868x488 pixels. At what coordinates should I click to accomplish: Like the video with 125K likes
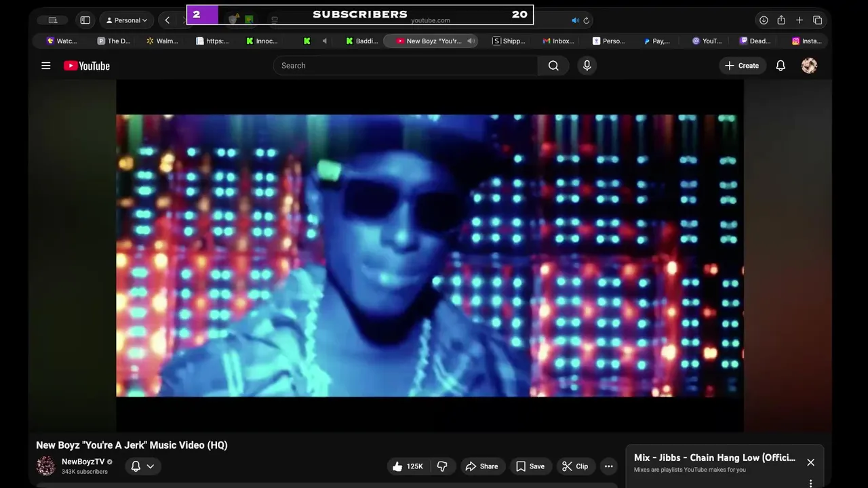coord(407,466)
